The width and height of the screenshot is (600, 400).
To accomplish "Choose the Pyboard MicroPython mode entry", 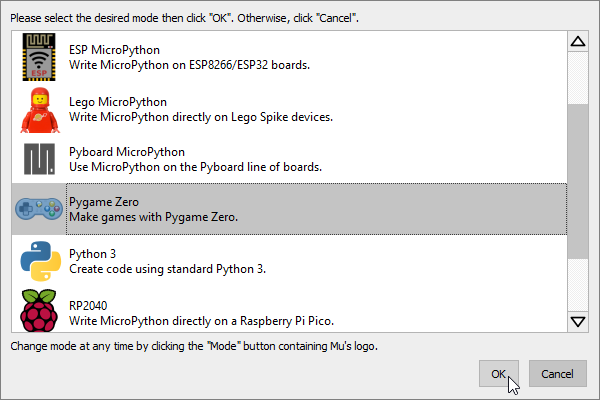I will point(289,159).
